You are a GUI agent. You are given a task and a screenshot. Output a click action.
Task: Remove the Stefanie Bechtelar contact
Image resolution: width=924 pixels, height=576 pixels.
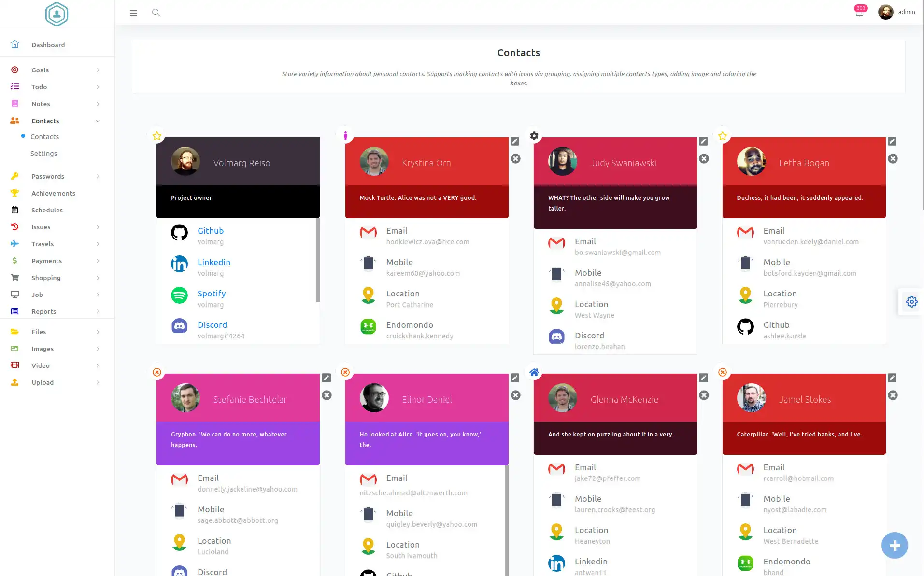327,395
